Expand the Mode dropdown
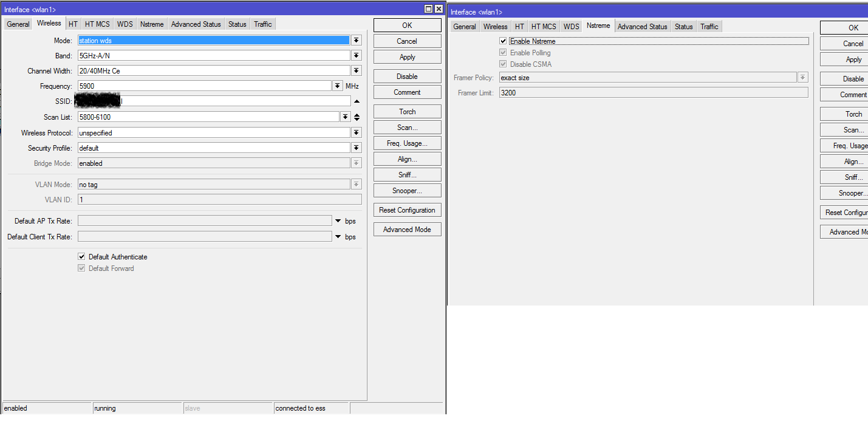The width and height of the screenshot is (868, 424). [x=357, y=41]
